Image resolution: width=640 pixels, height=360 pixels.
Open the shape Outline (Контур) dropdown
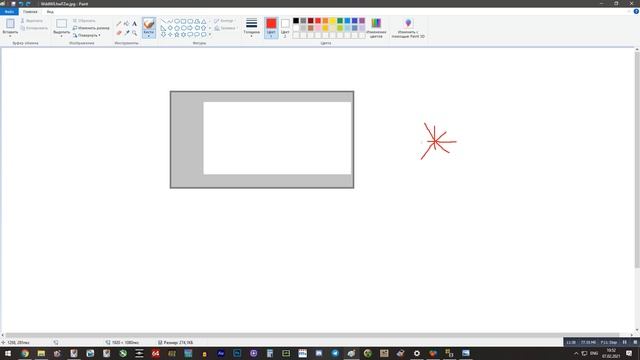[224, 21]
